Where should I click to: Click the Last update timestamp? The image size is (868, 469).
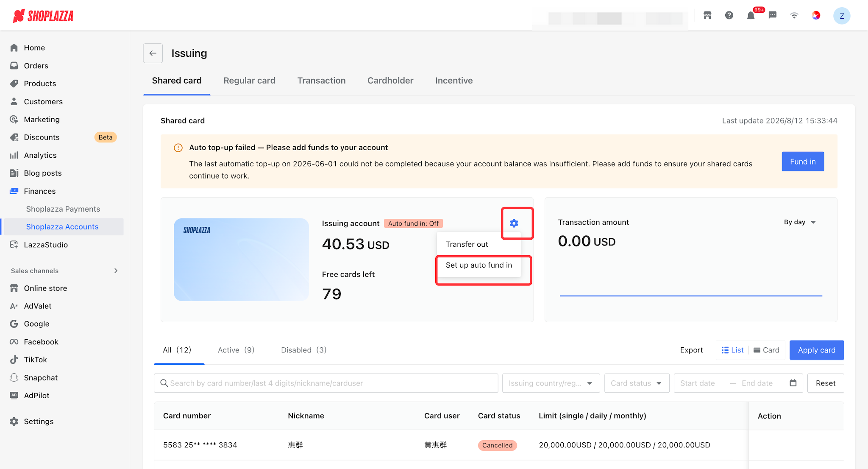coord(780,121)
